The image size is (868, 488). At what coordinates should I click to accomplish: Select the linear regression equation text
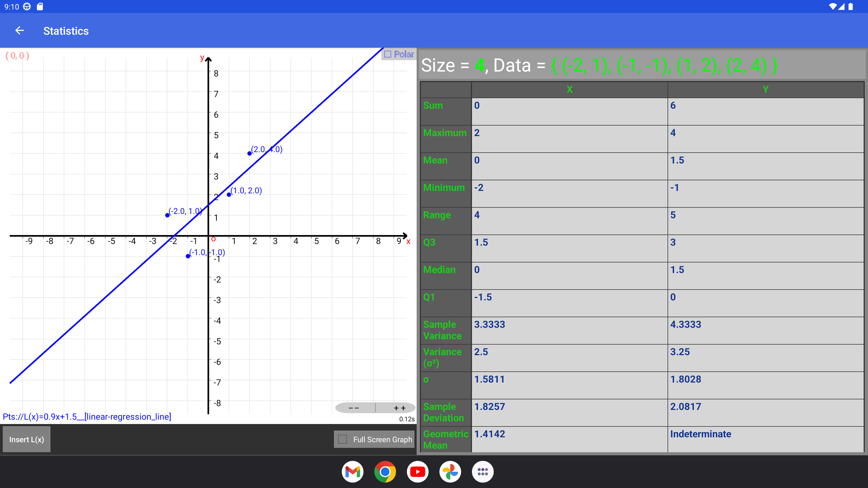coord(87,417)
